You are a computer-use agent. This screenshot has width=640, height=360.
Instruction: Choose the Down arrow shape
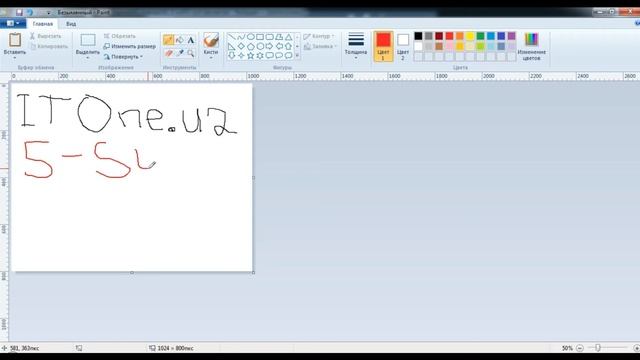(x=232, y=56)
